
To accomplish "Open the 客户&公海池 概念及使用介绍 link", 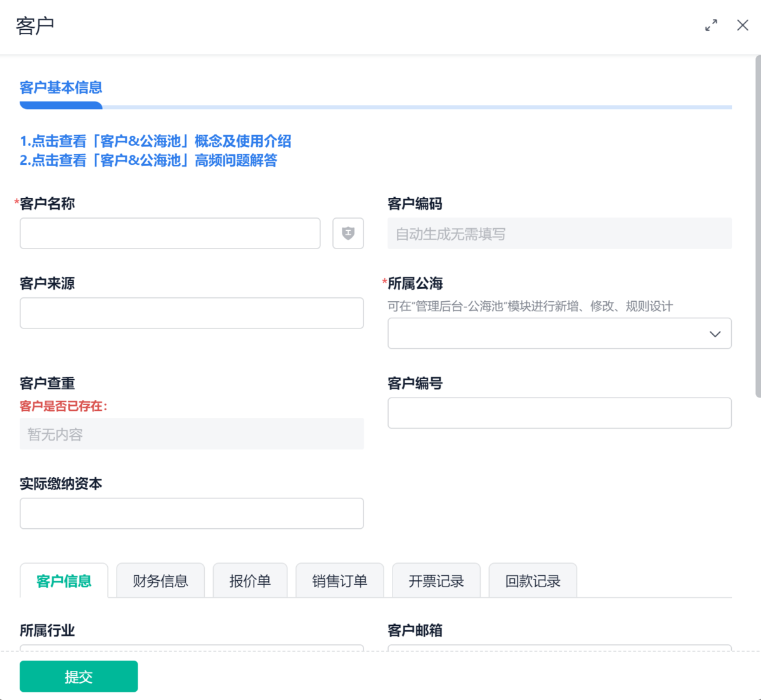I will click(x=155, y=141).
